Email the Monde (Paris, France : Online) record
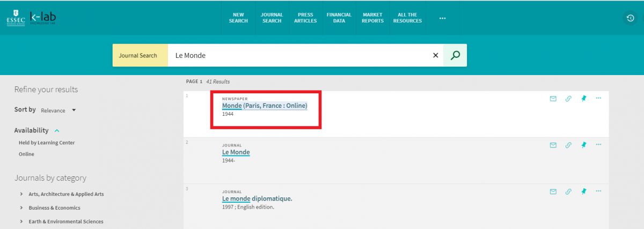 (553, 99)
